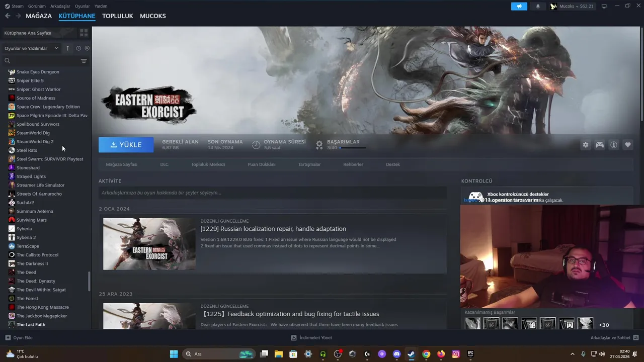Show game info icon
This screenshot has width=644, height=362.
tap(614, 145)
